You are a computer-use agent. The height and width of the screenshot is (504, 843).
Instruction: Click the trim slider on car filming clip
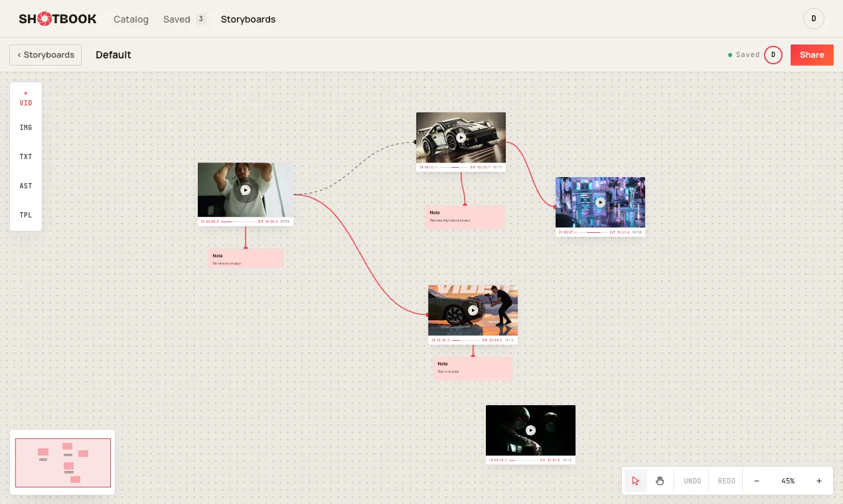coord(465,340)
